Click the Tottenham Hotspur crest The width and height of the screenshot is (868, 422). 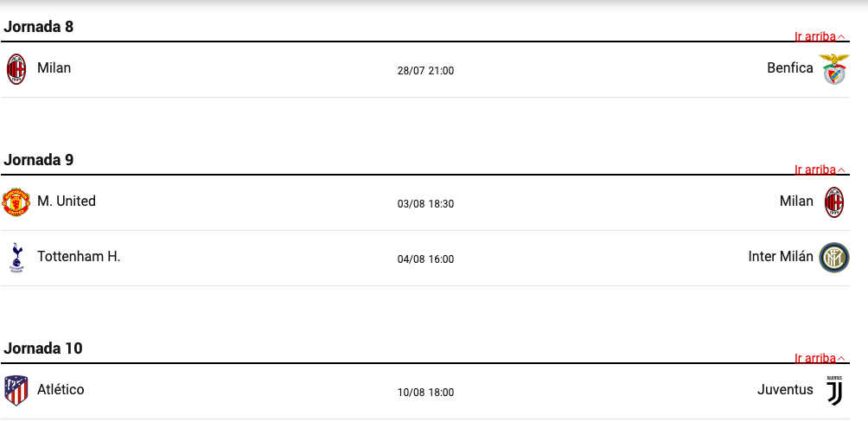point(16,258)
